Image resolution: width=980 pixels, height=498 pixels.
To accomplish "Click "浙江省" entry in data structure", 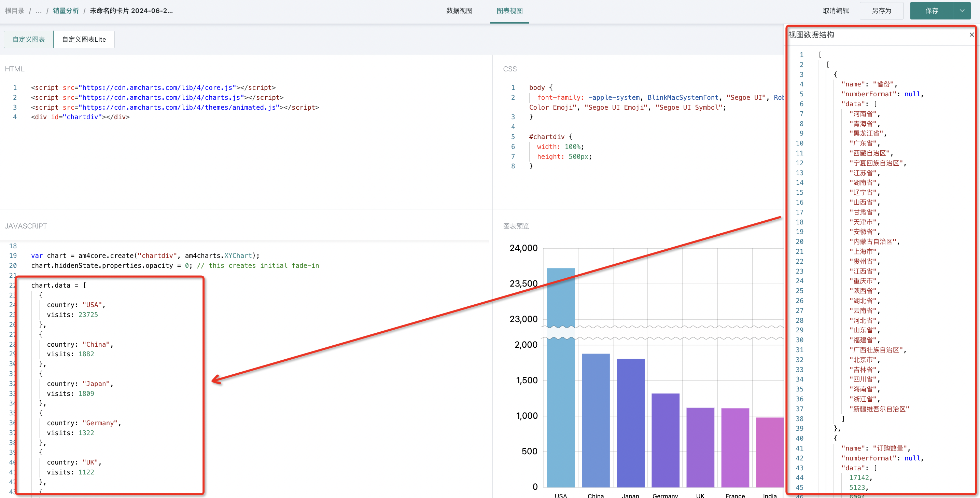I will [x=865, y=399].
